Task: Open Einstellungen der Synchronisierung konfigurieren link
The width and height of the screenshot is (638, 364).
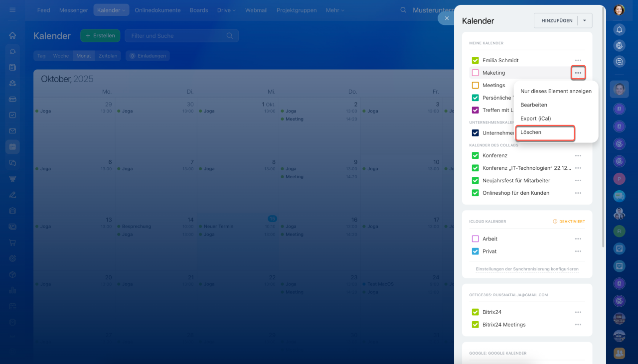Action: (x=527, y=269)
